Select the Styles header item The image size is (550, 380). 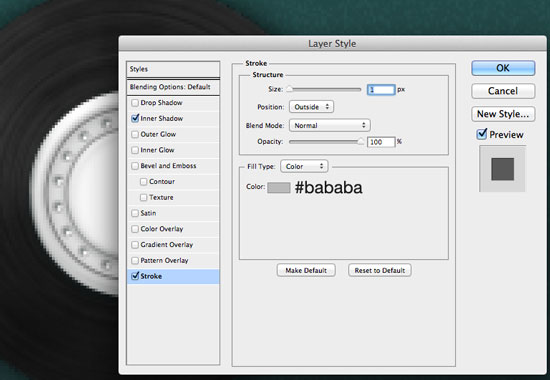(173, 69)
